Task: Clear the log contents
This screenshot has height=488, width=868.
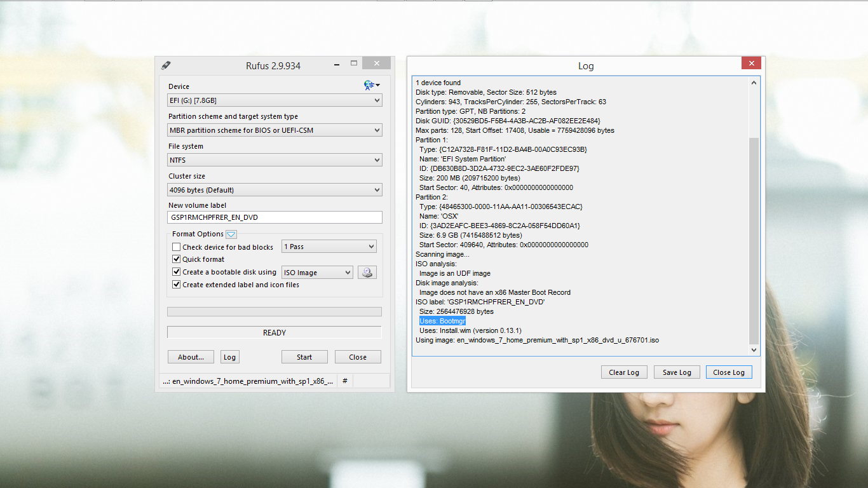Action: pos(624,372)
